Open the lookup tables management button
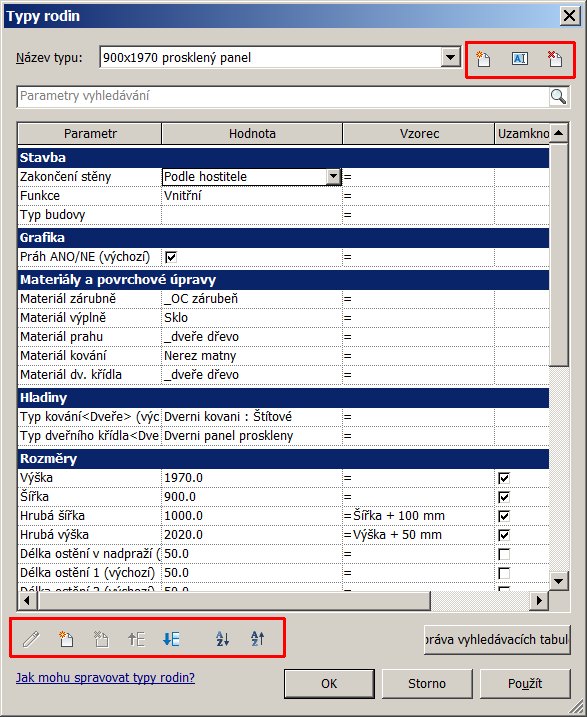This screenshot has height=717, width=587. (x=497, y=640)
